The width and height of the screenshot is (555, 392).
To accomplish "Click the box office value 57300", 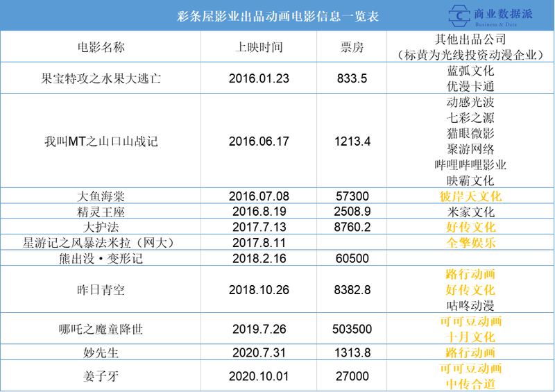I will click(x=352, y=196).
